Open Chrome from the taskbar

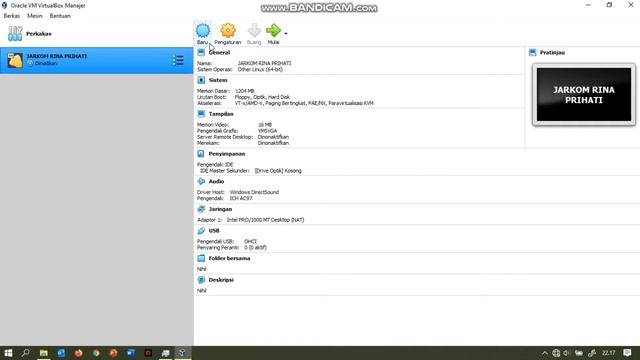click(96, 353)
